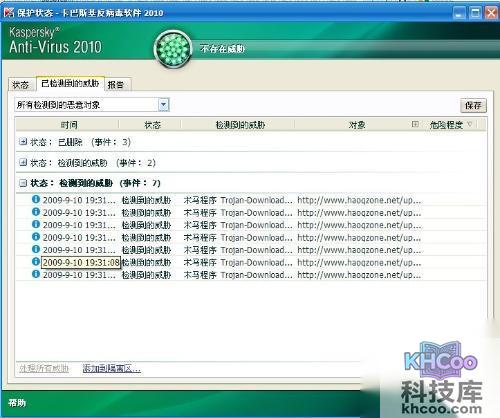Viewport: 500px width, 418px height.
Task: Sort by the 状态 column header
Action: click(x=152, y=125)
